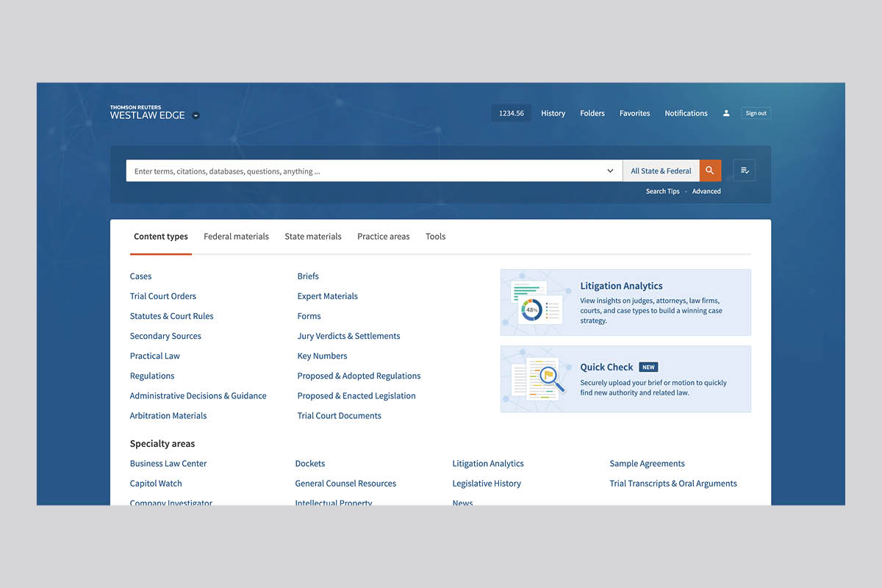The image size is (882, 588).
Task: Open the Tools tab
Action: [x=435, y=237]
